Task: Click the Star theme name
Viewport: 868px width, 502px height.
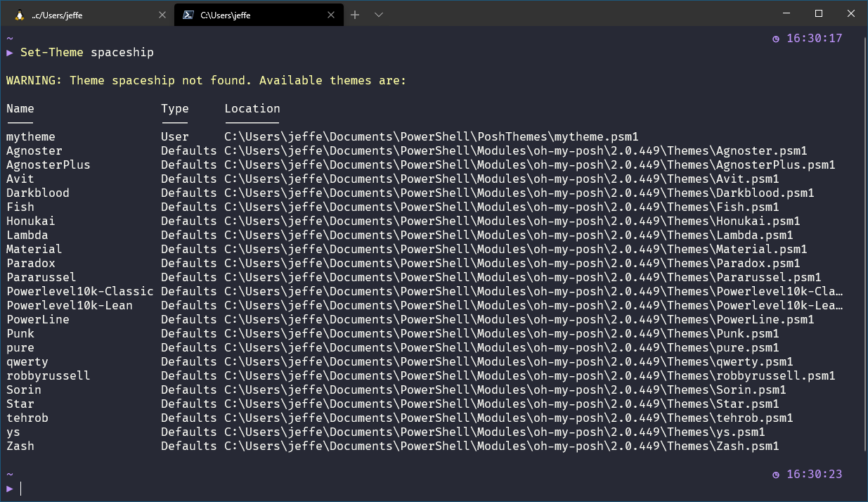Action: [x=20, y=404]
